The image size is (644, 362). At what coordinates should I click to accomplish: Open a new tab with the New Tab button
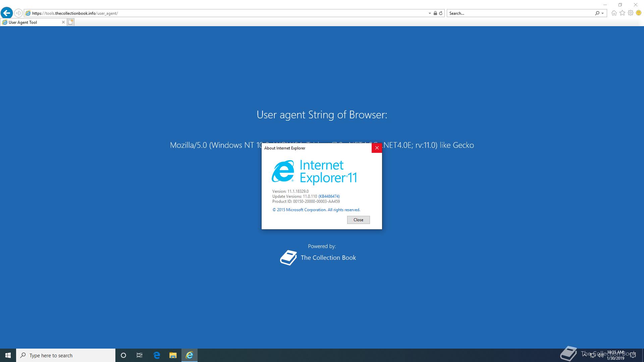pyautogui.click(x=70, y=22)
